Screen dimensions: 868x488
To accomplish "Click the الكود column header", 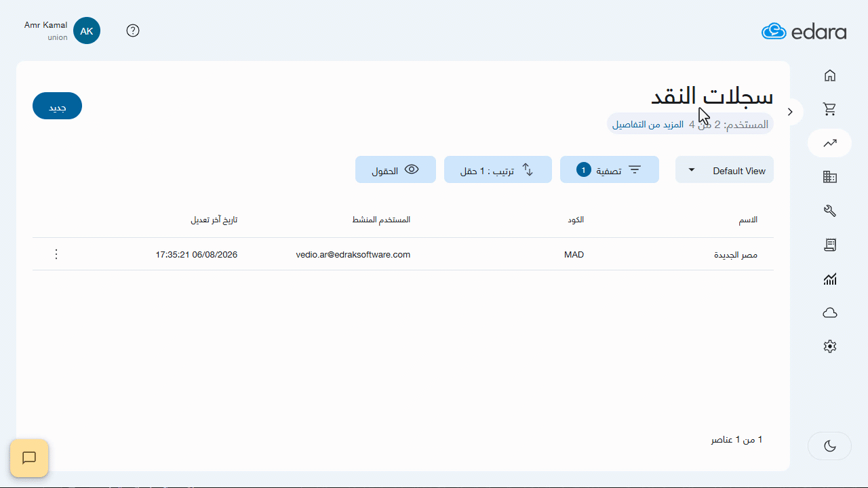I will click(x=576, y=220).
